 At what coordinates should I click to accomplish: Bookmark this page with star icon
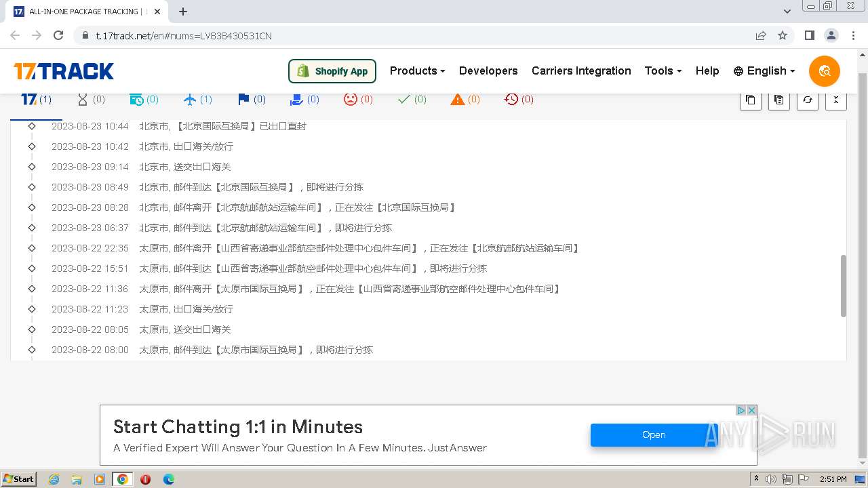point(783,35)
